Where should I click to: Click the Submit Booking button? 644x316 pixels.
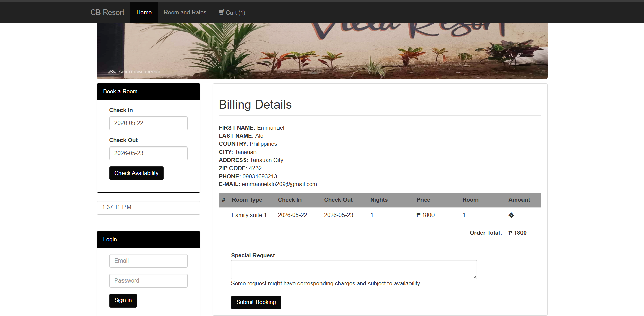point(256,302)
